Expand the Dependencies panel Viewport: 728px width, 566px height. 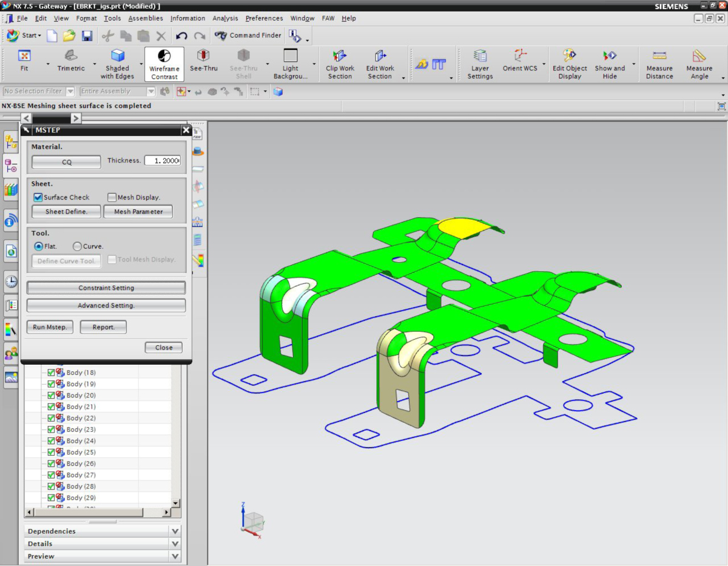[x=175, y=531]
